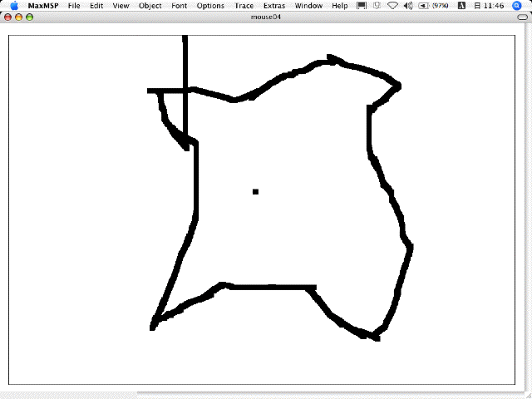This screenshot has width=532, height=399.
Task: Zoom the mouse04 window with green button
Action: (30, 17)
